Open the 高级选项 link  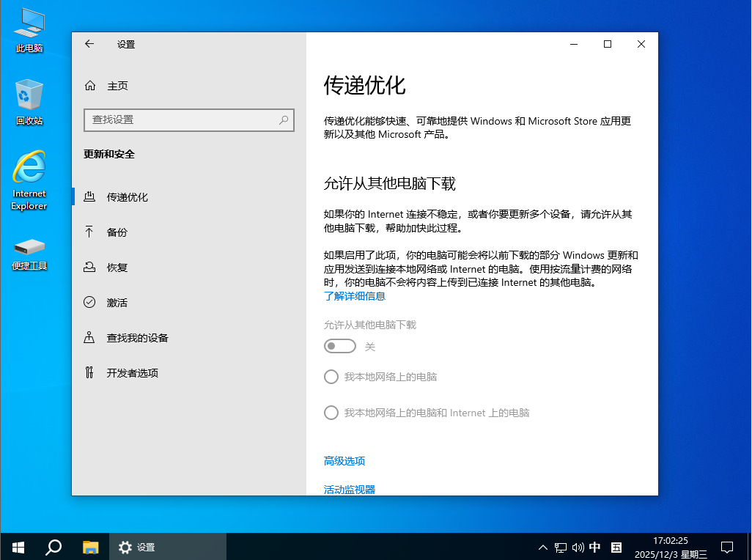344,461
